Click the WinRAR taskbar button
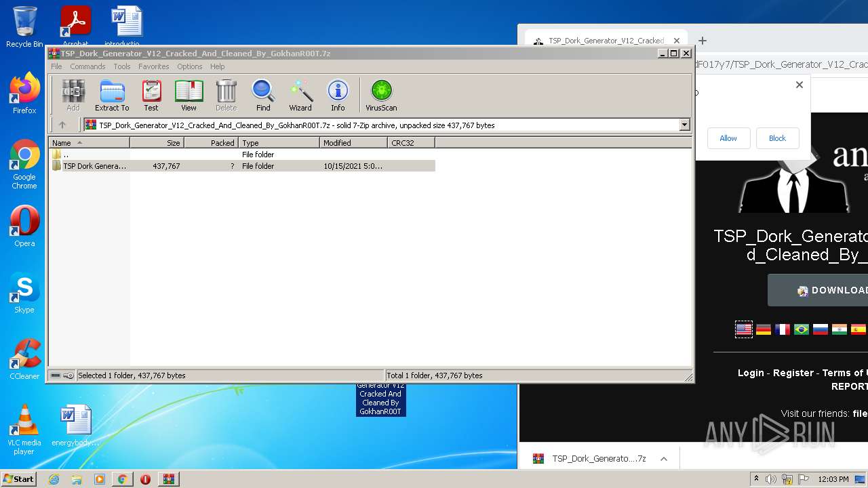The image size is (868, 488). tap(168, 479)
